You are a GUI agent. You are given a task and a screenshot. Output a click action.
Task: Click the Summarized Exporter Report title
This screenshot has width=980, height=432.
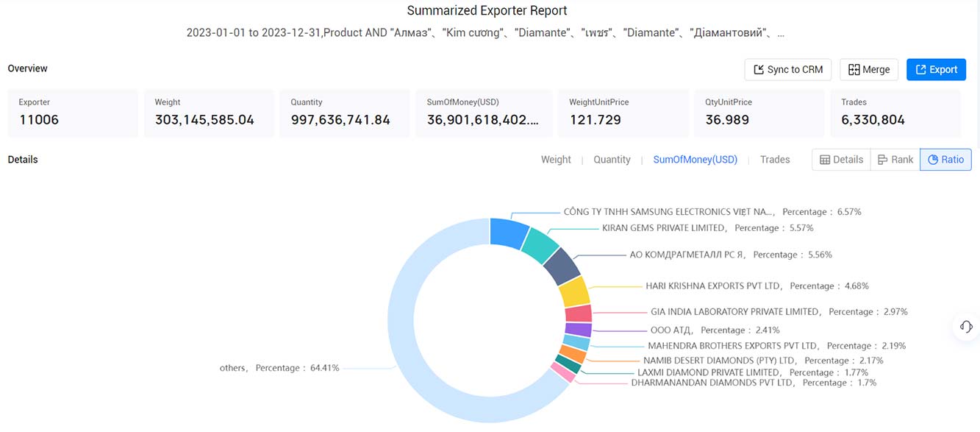487,11
